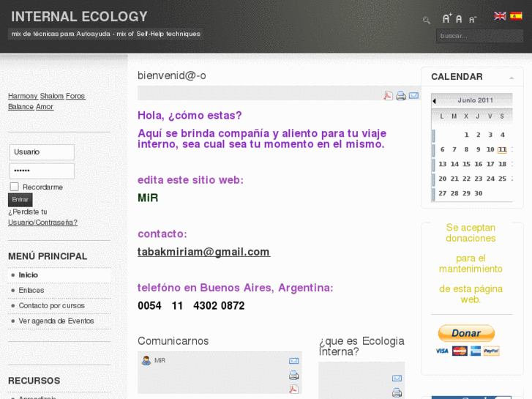Check the Recordarme checkbox

tap(14, 187)
